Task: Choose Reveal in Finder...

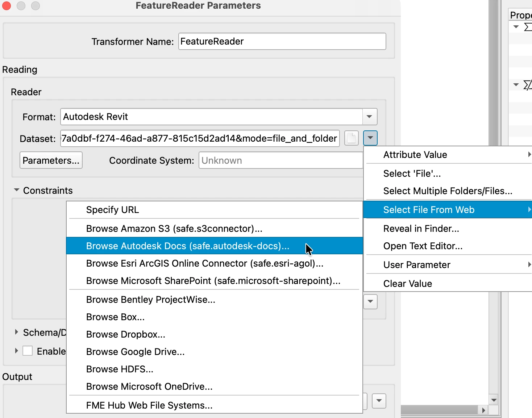Action: pos(448,229)
